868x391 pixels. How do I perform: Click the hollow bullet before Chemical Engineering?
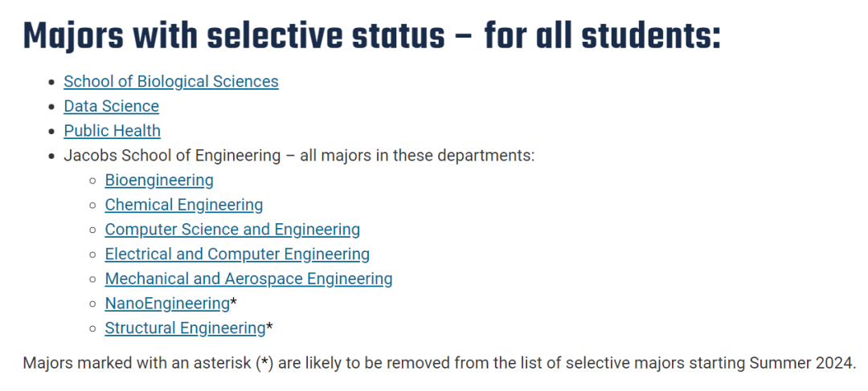(x=93, y=206)
